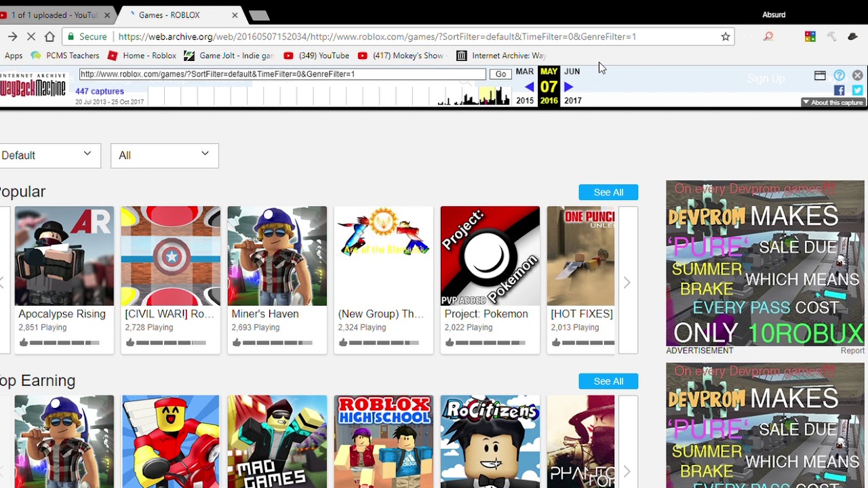Viewport: 868px width, 488px height.
Task: Click the Wayback Go button
Action: [x=501, y=74]
